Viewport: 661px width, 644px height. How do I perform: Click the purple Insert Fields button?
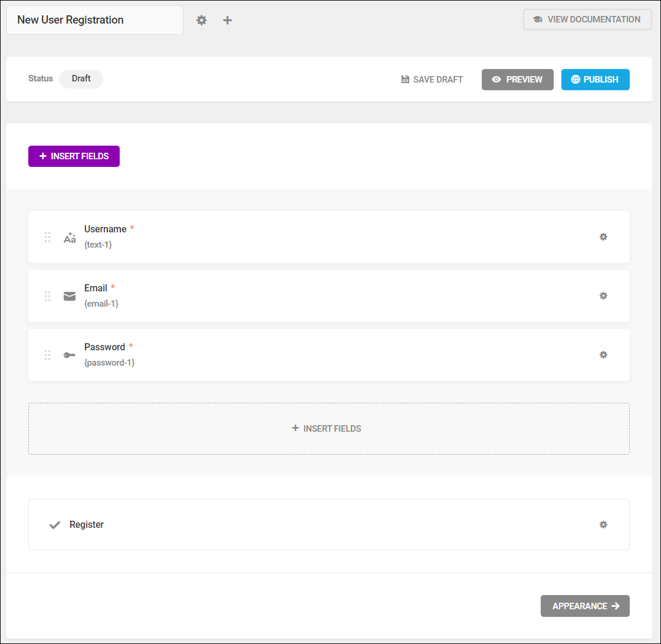pos(74,156)
